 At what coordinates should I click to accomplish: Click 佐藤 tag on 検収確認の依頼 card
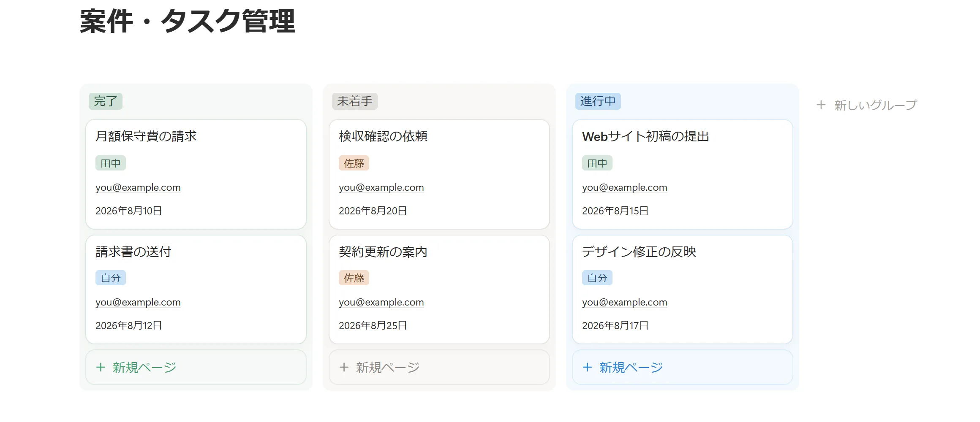coord(354,163)
